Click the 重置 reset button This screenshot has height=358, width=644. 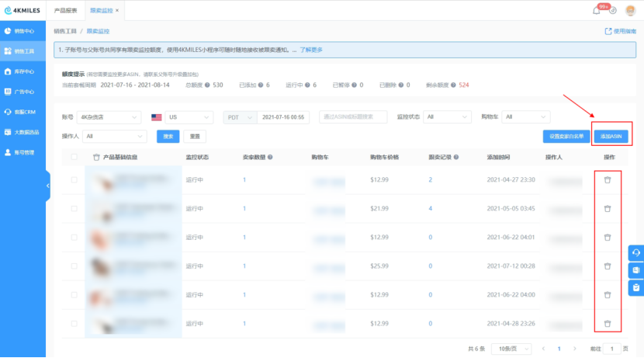195,137
